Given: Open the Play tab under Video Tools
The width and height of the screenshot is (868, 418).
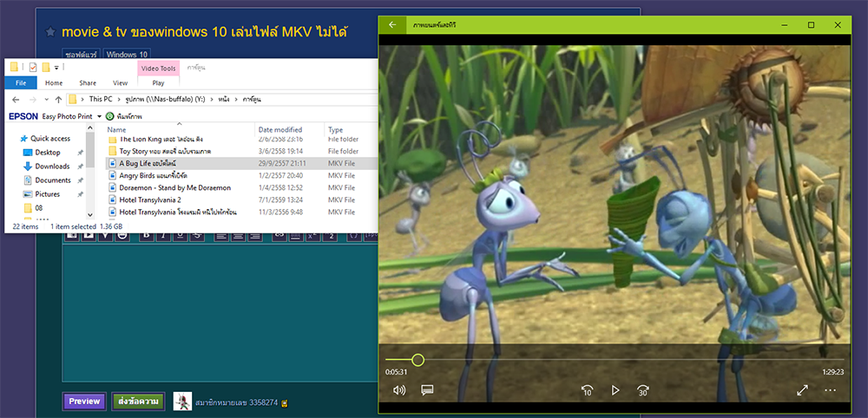Looking at the screenshot, I should point(158,83).
